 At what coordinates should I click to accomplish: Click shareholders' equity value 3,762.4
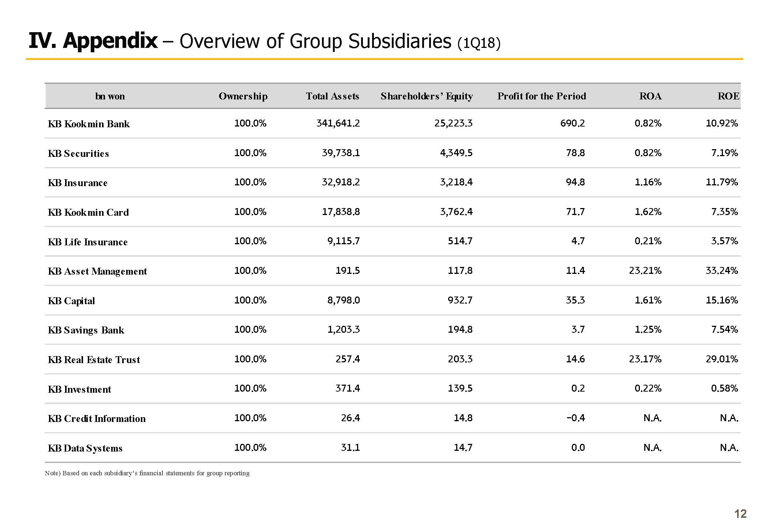456,212
